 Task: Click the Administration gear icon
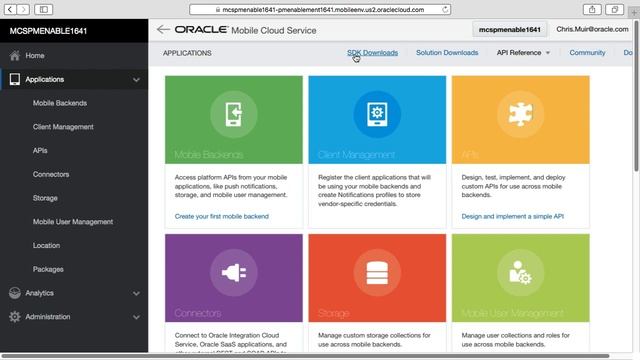pyautogui.click(x=15, y=317)
